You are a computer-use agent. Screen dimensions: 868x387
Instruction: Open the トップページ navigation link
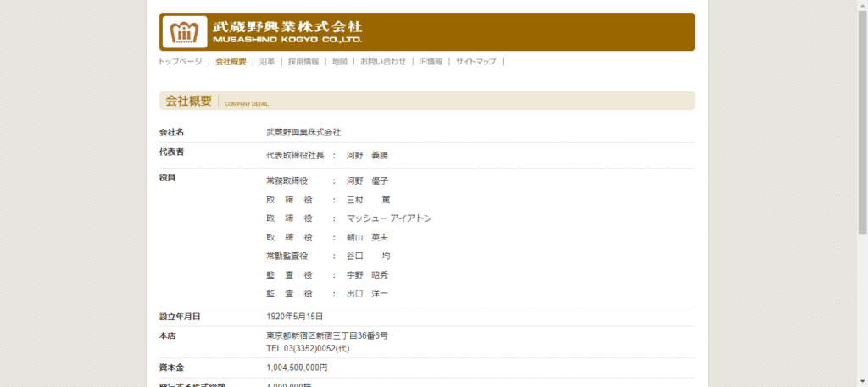tap(181, 62)
